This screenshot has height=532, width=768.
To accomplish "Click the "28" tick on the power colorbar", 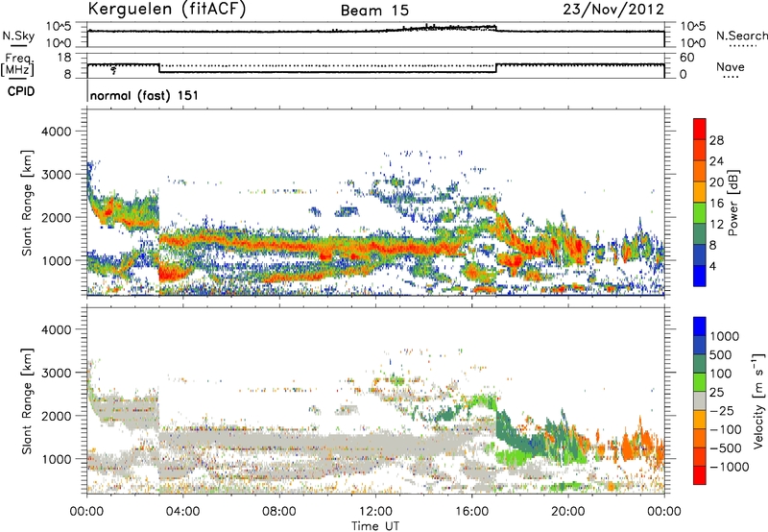I will [x=716, y=140].
